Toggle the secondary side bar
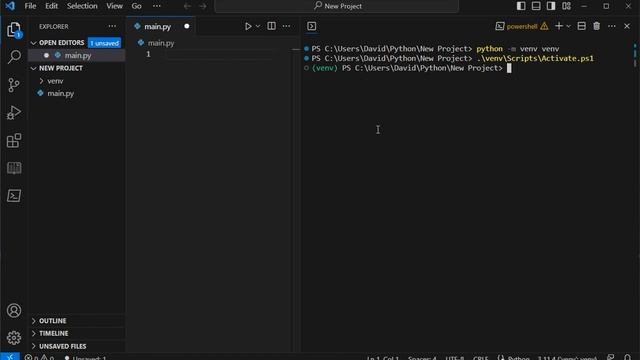The height and width of the screenshot is (360, 640). pos(551,6)
